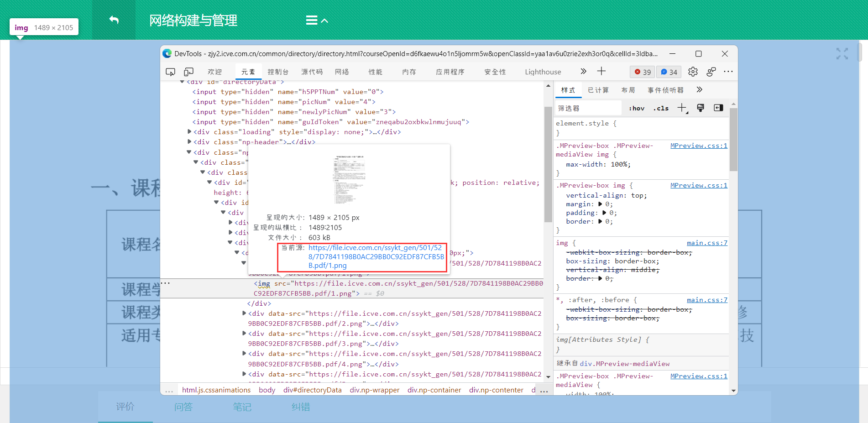
Task: Click new style rule plus icon
Action: coord(682,108)
